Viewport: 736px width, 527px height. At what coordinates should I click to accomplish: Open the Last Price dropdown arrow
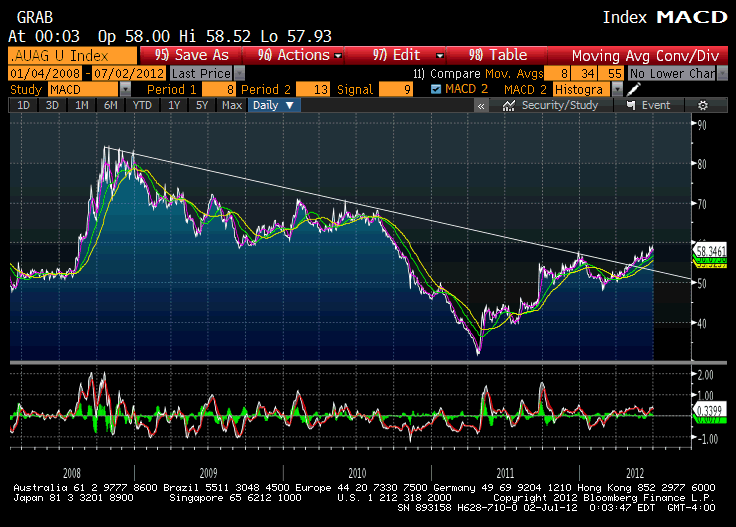240,73
